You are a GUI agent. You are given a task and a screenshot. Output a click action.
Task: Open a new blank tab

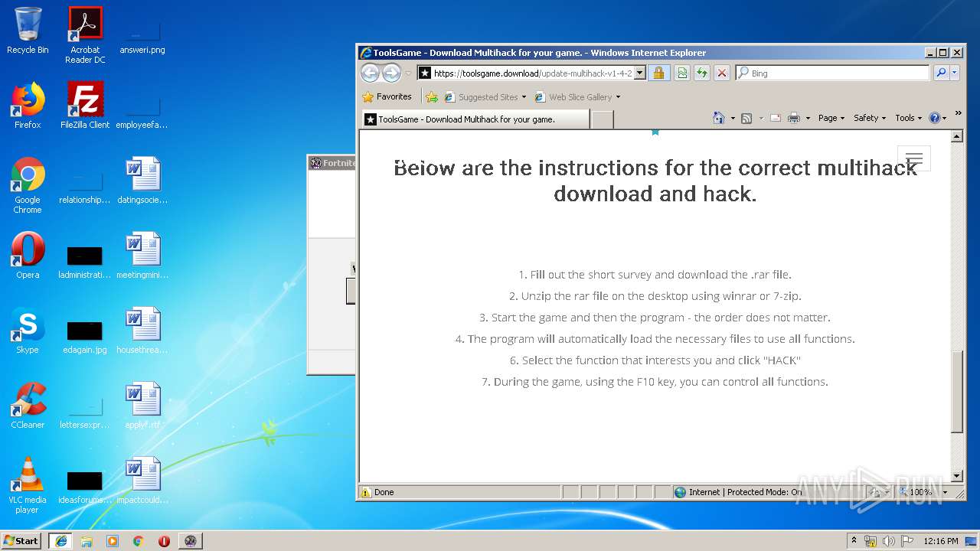[603, 119]
